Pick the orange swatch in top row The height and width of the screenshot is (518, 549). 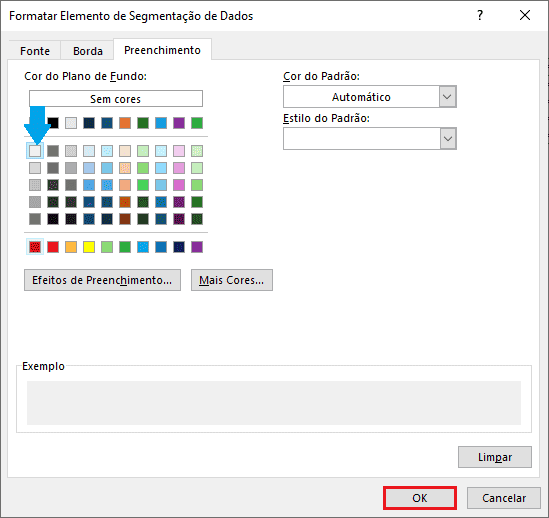coord(125,123)
